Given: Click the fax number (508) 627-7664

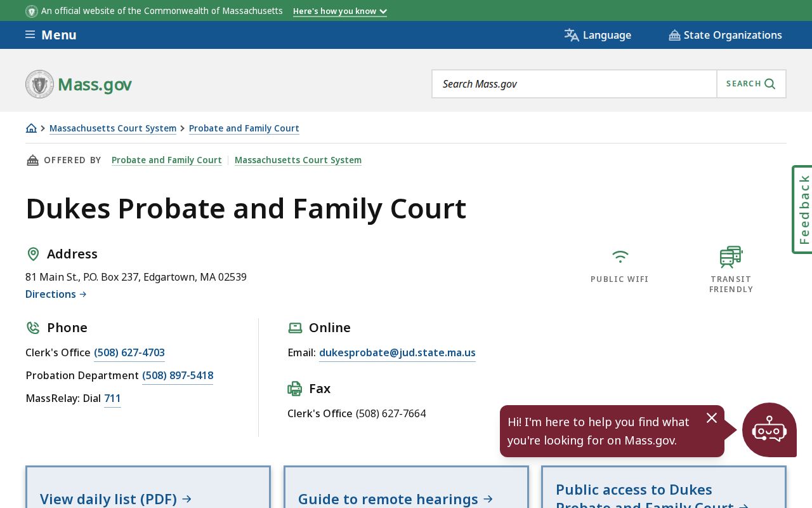Looking at the screenshot, I should (x=391, y=413).
